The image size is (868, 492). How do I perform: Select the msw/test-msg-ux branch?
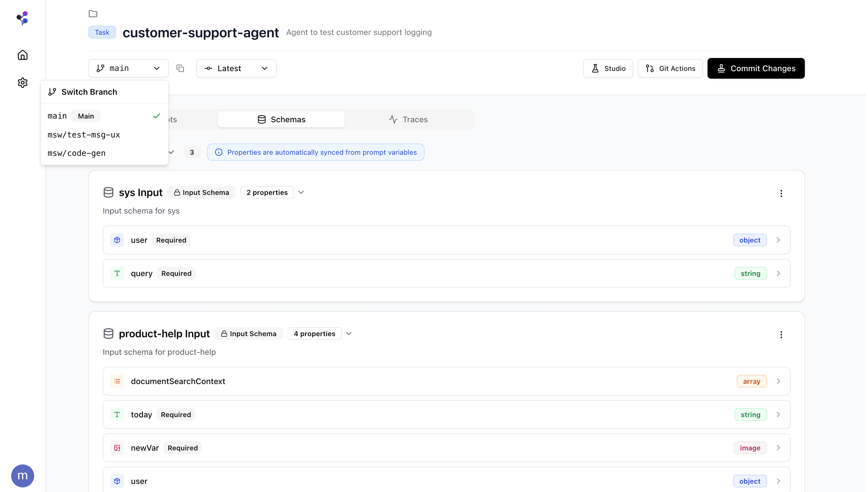84,135
